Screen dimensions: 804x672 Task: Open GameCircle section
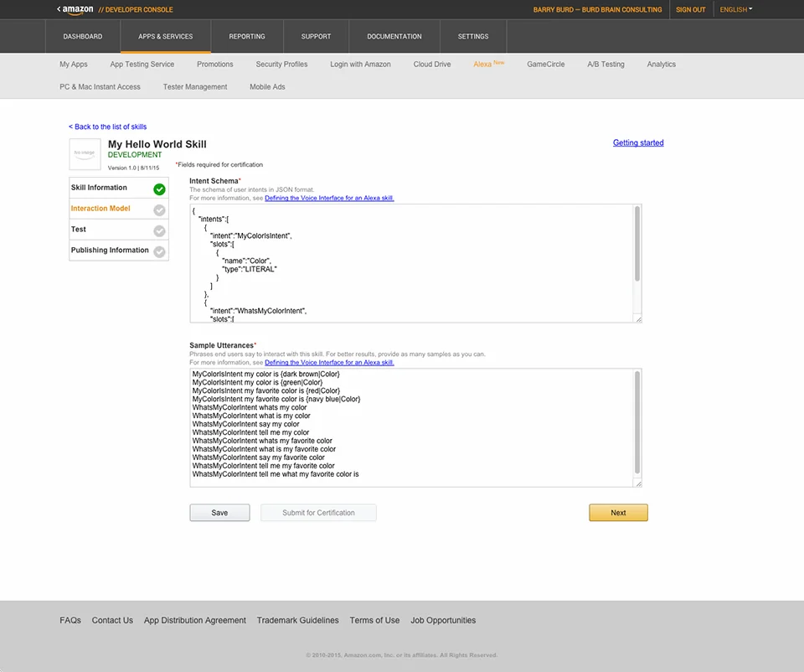(x=545, y=65)
